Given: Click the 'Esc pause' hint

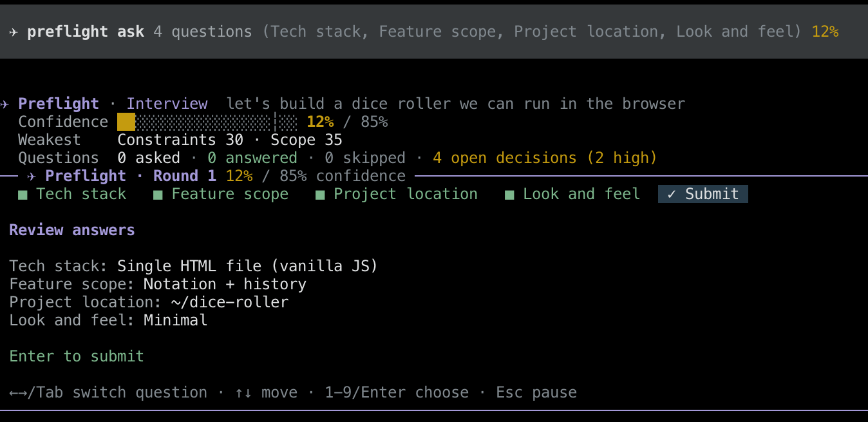Looking at the screenshot, I should (x=536, y=392).
